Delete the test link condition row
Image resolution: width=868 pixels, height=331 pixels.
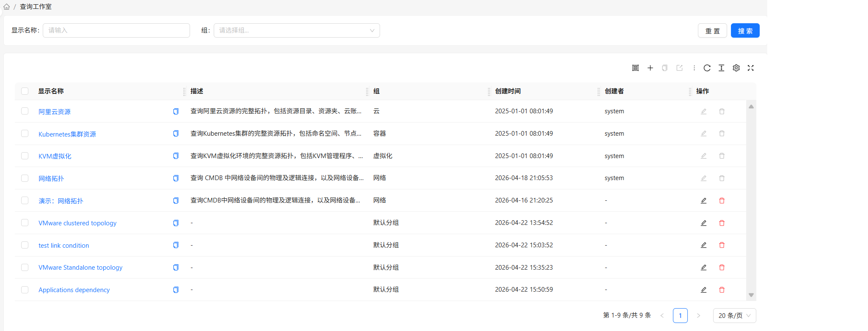click(722, 245)
